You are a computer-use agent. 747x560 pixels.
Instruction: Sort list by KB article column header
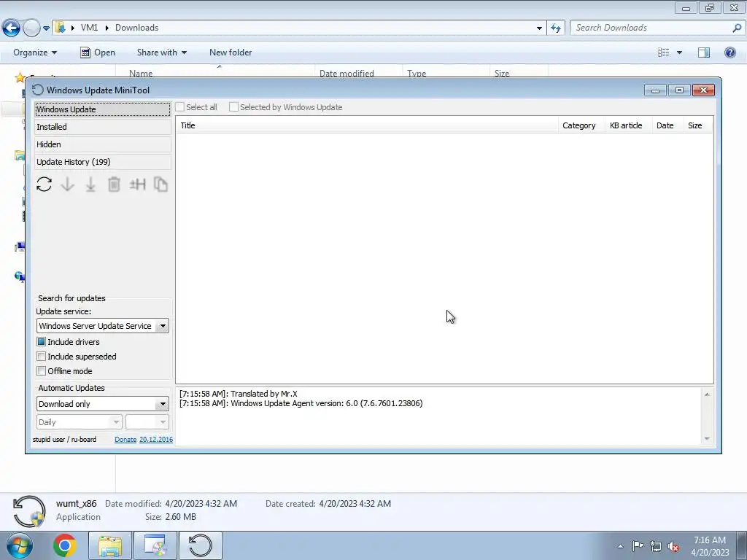tap(628, 125)
